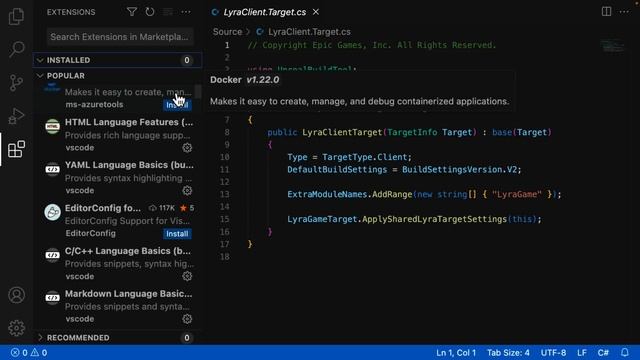Install the EditorConfig extension
This screenshot has height=360, width=640.
point(177,233)
